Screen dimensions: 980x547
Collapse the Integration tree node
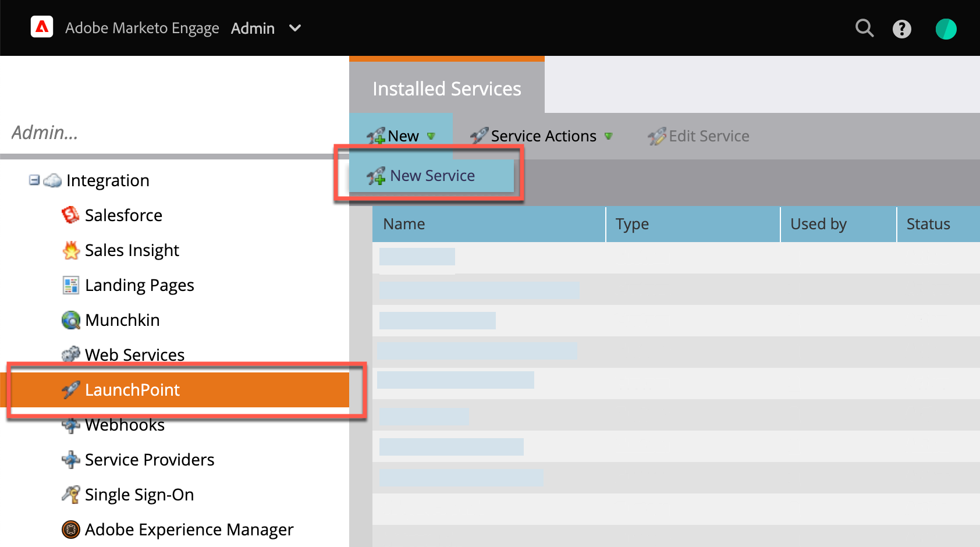pos(34,180)
